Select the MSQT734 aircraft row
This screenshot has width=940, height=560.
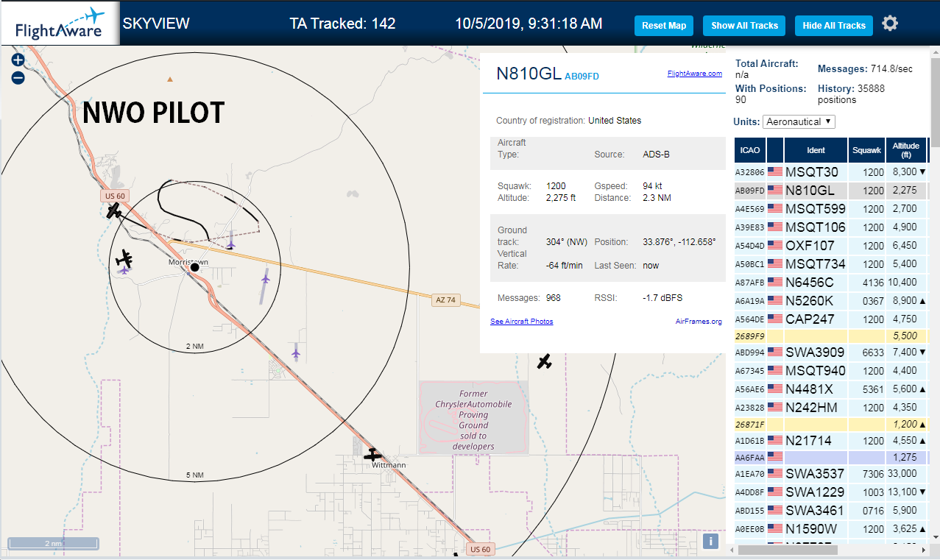[x=831, y=263]
